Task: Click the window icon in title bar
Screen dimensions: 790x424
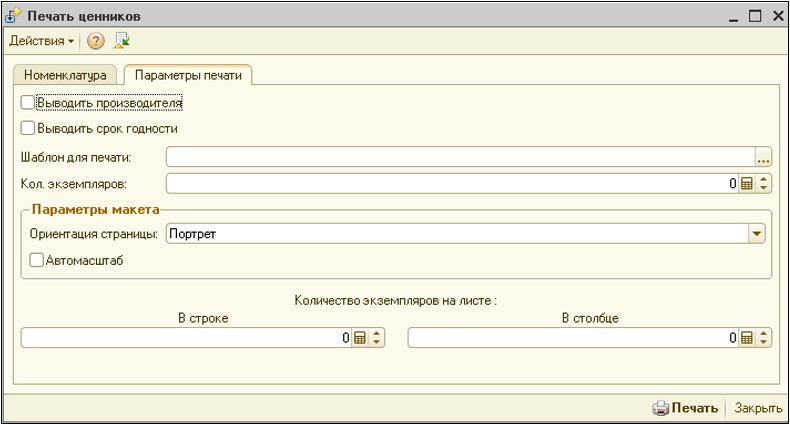Action: click(x=13, y=16)
